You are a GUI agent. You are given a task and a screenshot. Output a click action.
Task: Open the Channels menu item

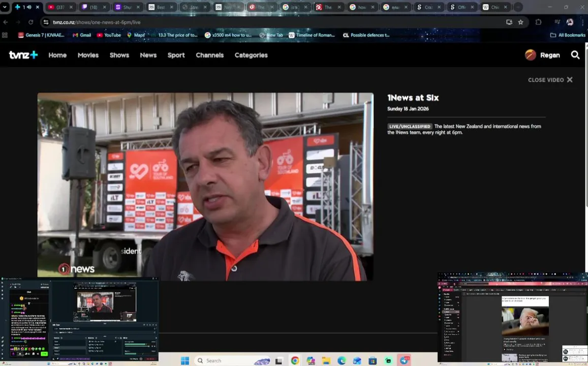point(209,55)
